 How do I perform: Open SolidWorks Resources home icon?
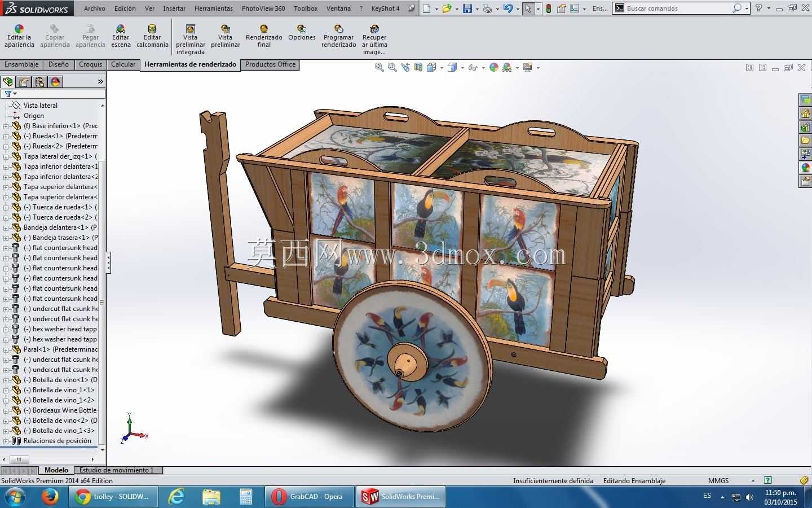806,113
